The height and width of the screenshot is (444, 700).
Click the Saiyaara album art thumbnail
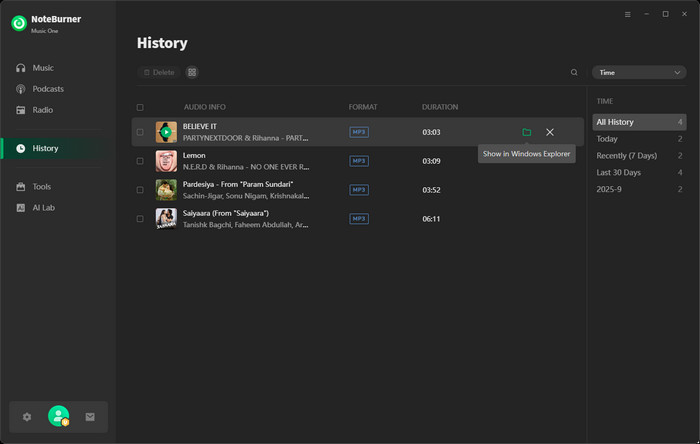click(x=166, y=218)
